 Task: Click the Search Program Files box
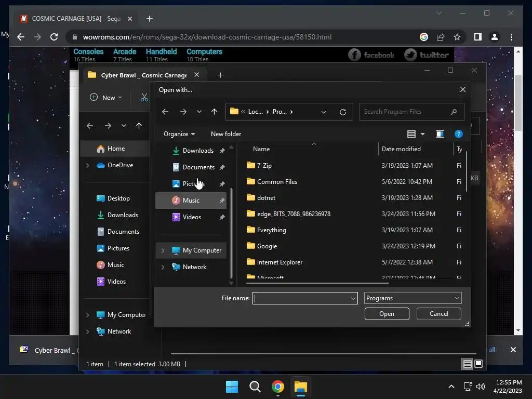(411, 112)
